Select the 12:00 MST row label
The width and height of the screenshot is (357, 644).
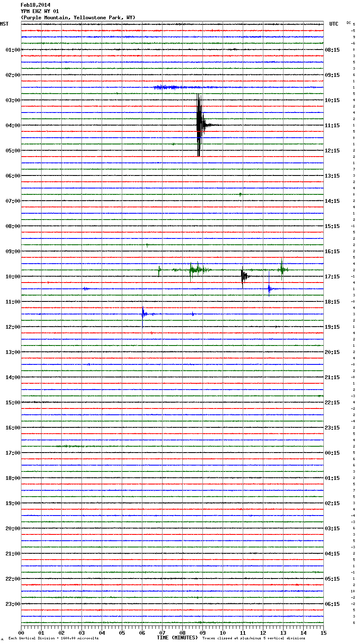[13, 327]
